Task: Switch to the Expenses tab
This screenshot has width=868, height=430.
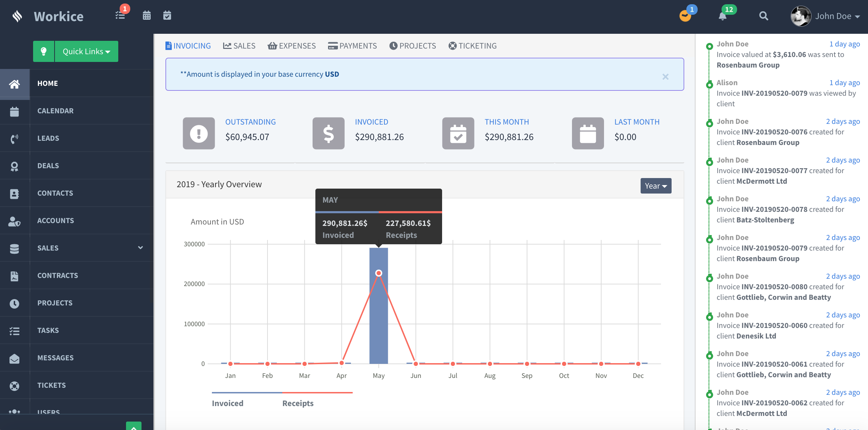Action: (292, 46)
